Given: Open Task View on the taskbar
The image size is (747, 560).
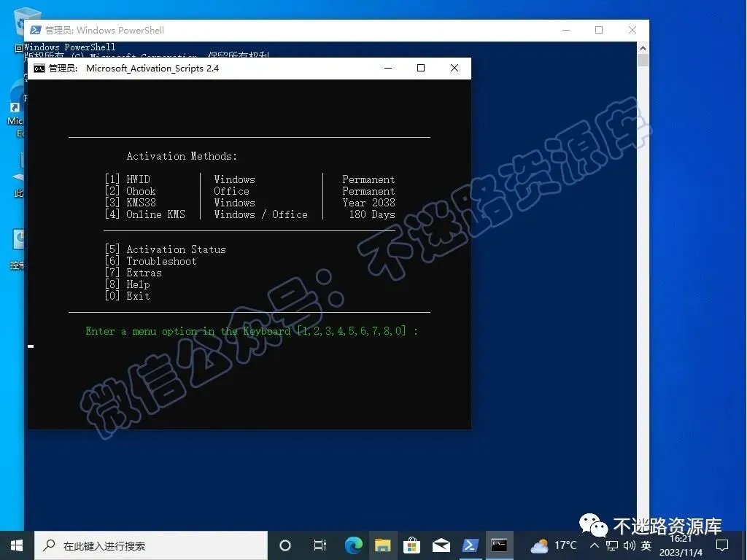Looking at the screenshot, I should 320,545.
